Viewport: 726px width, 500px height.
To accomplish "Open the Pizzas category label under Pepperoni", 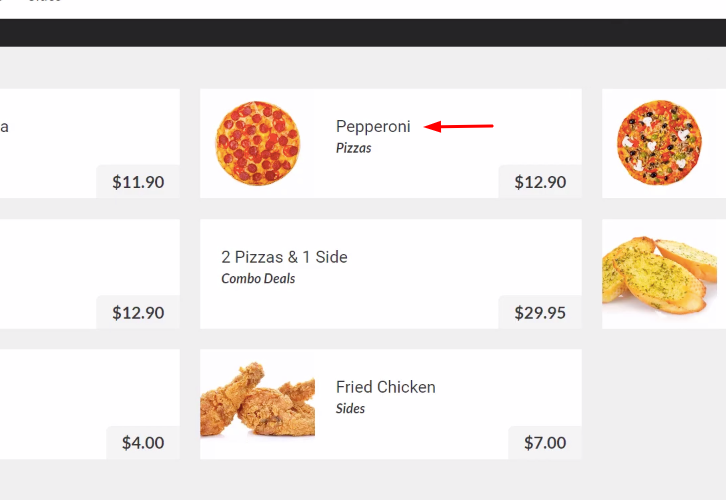I will (354, 148).
